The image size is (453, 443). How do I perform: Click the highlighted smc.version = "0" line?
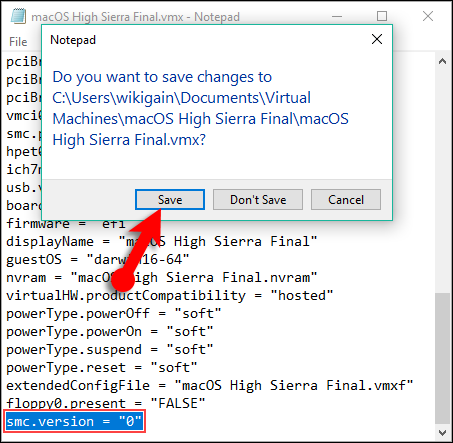click(74, 421)
